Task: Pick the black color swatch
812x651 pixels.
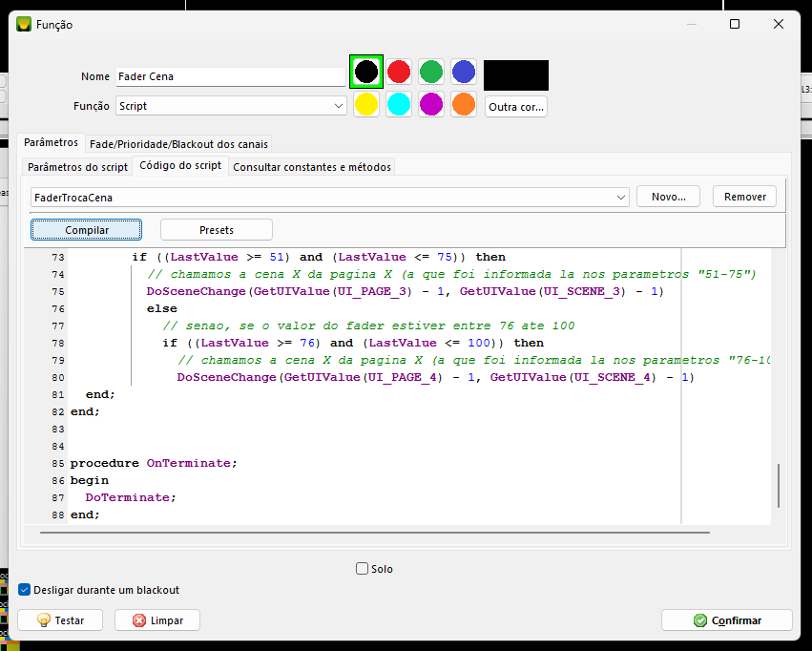Action: [366, 72]
